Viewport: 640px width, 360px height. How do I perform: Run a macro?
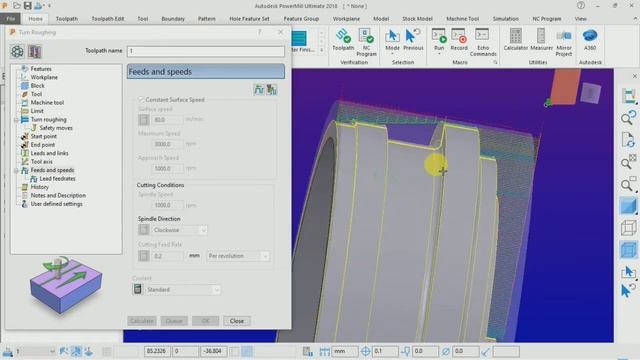pos(439,36)
